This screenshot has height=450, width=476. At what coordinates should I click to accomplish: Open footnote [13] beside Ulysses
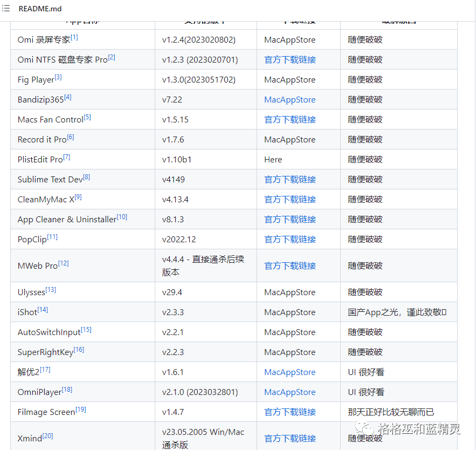pyautogui.click(x=51, y=290)
